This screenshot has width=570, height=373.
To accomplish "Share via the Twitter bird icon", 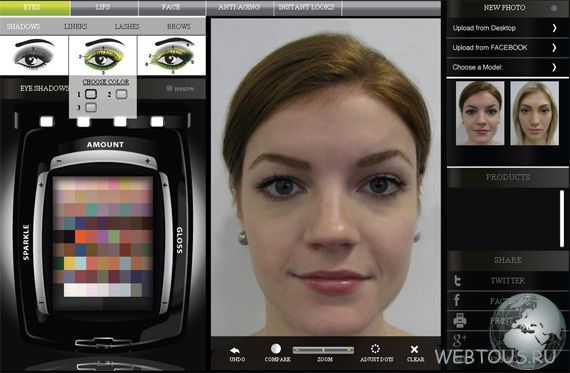I will point(457,281).
